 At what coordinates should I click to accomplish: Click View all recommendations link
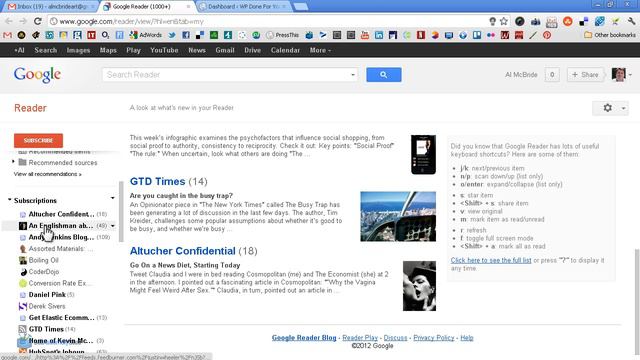coord(47,174)
